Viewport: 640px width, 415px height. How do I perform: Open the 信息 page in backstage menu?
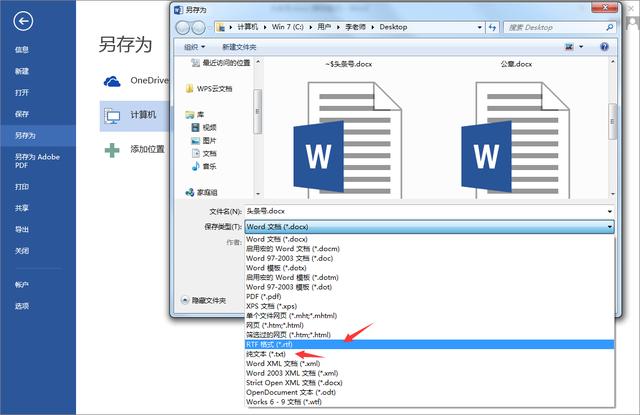22,50
